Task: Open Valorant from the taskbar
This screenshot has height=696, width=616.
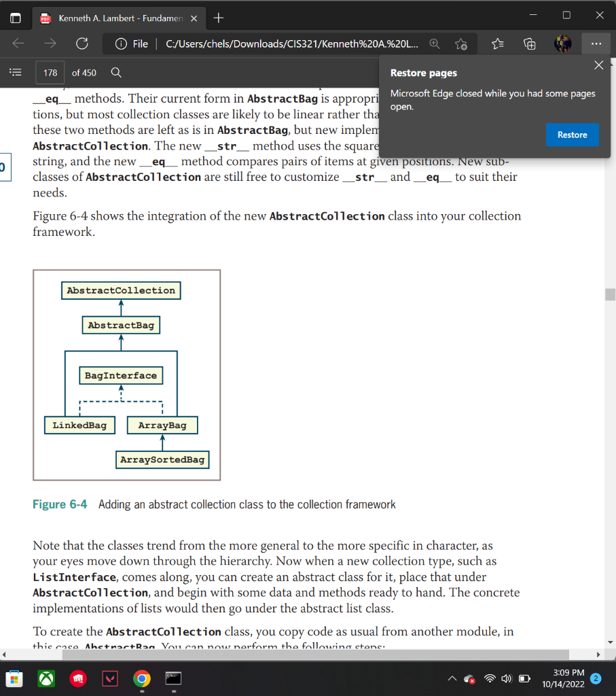Action: [x=109, y=679]
